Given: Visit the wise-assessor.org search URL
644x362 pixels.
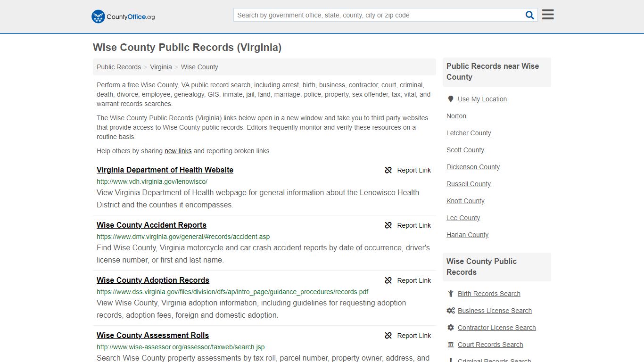Looking at the screenshot, I should [x=181, y=347].
